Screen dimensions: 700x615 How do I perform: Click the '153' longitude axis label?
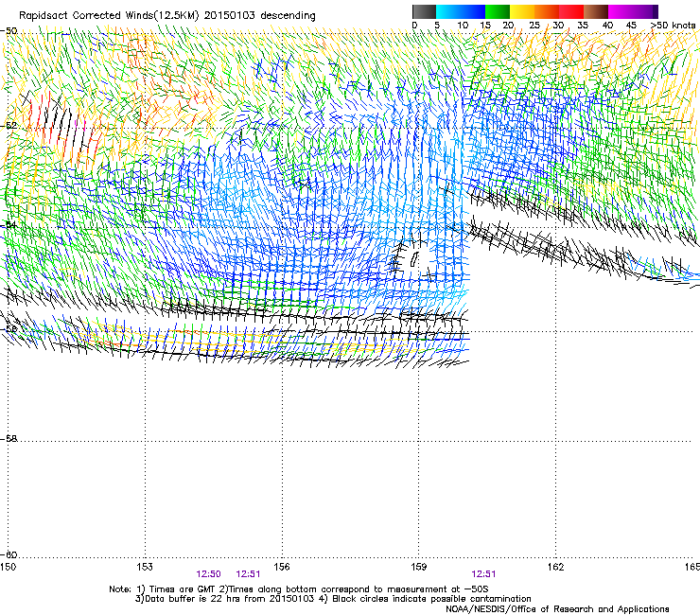[145, 567]
